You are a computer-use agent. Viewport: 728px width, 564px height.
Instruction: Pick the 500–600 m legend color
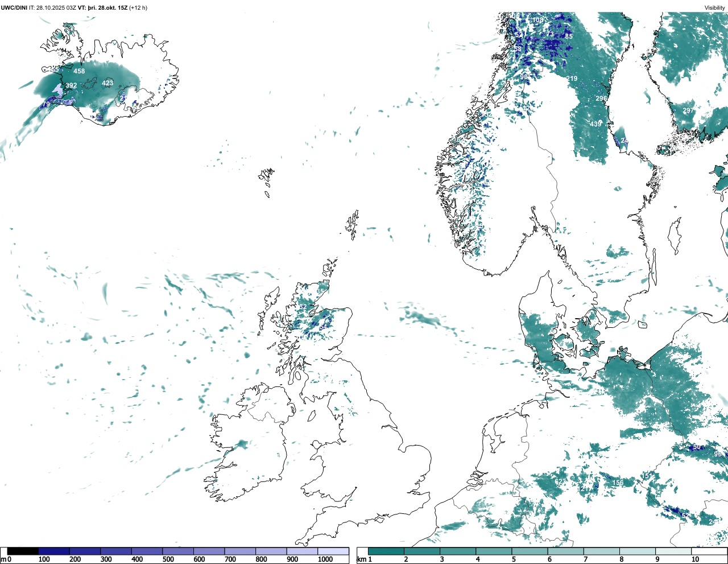click(178, 551)
